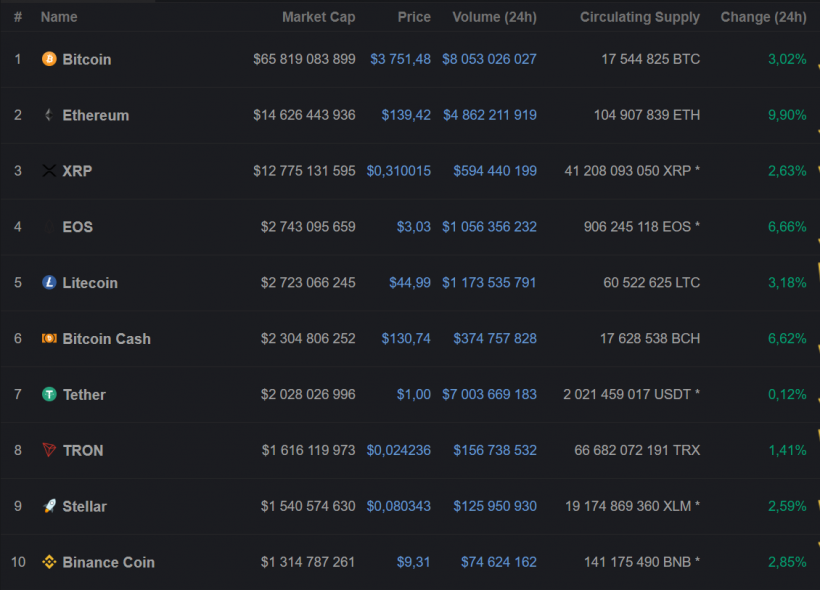
Task: Sort table by Market Cap column header
Action: [318, 17]
